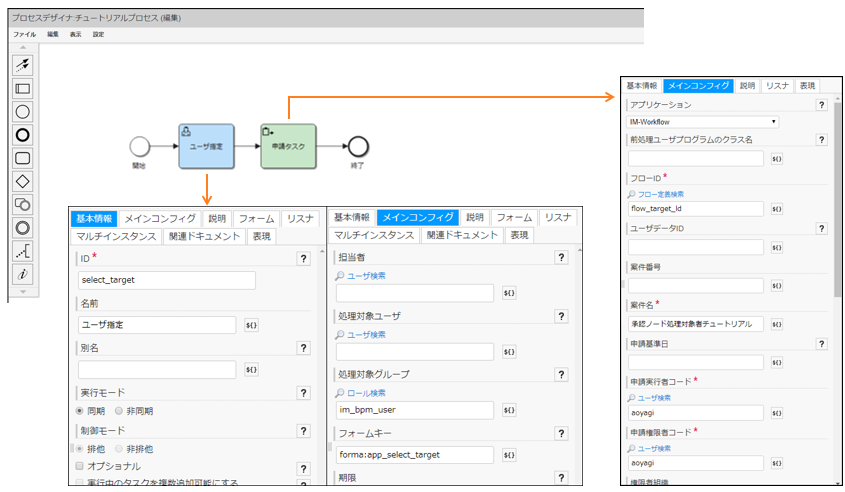The image size is (845, 492).
Task: Open the IM-Workflow application dropdown
Action: (x=703, y=122)
